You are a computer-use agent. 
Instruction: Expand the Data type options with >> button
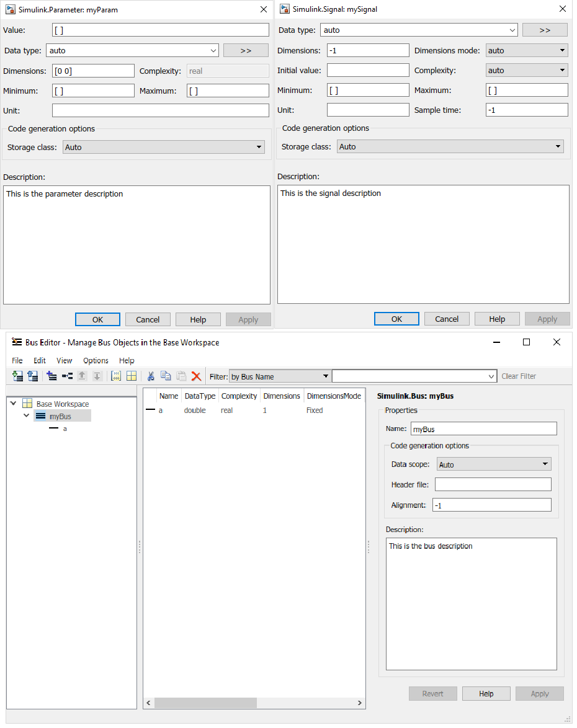pos(246,50)
